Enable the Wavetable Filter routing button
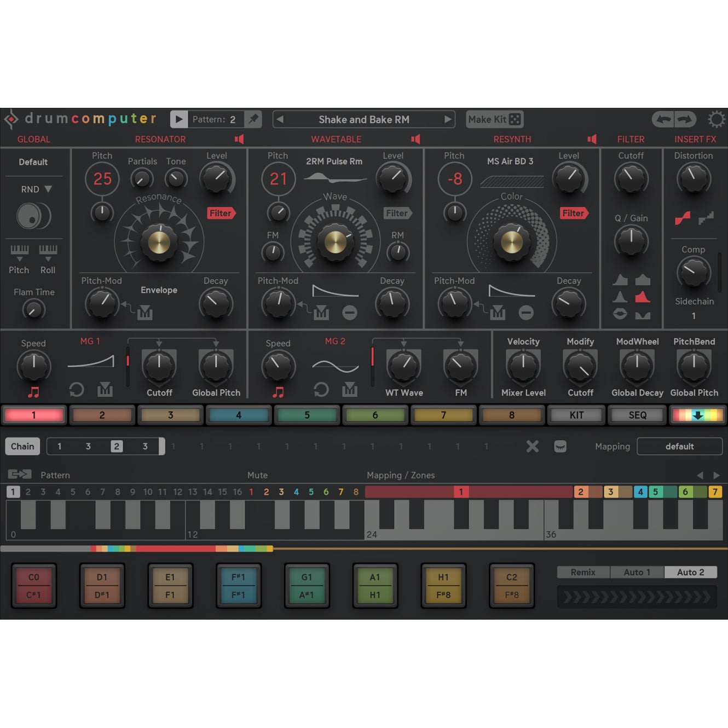 [x=397, y=213]
